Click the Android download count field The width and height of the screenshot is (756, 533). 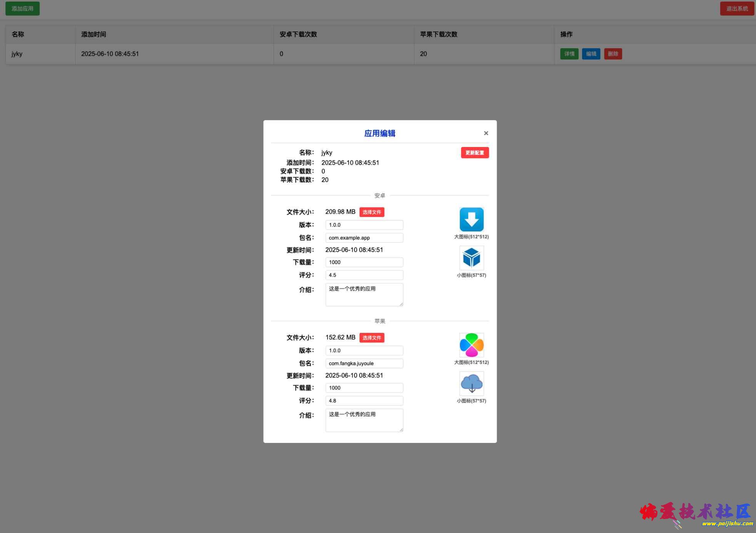pos(364,262)
